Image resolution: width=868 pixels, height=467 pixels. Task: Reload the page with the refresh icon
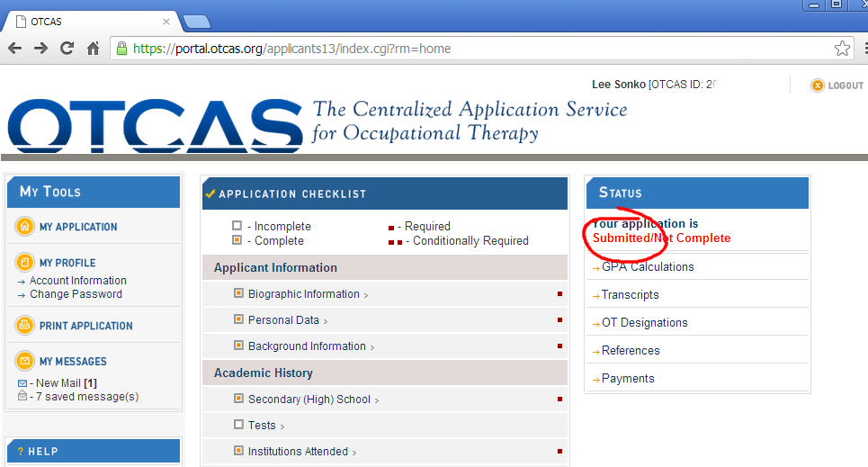(67, 49)
